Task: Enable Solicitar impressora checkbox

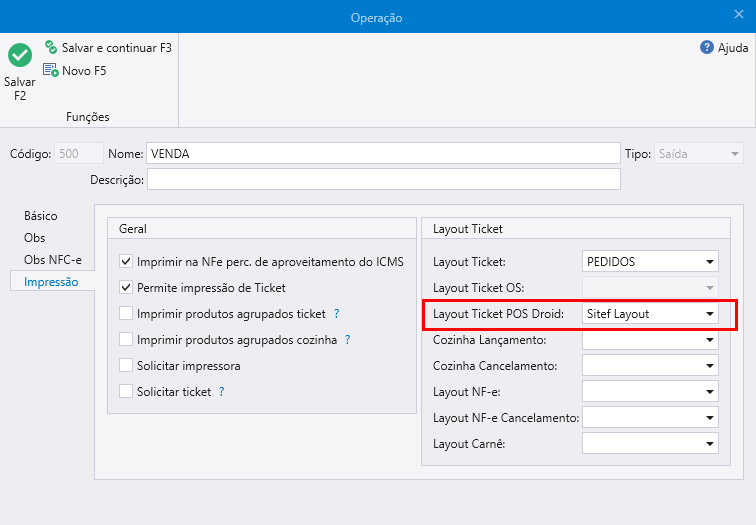Action: point(126,366)
